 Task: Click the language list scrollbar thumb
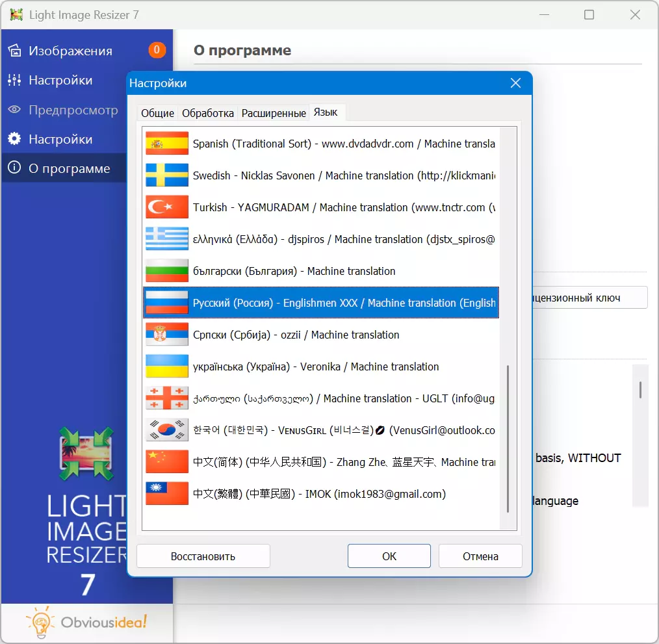(x=508, y=439)
